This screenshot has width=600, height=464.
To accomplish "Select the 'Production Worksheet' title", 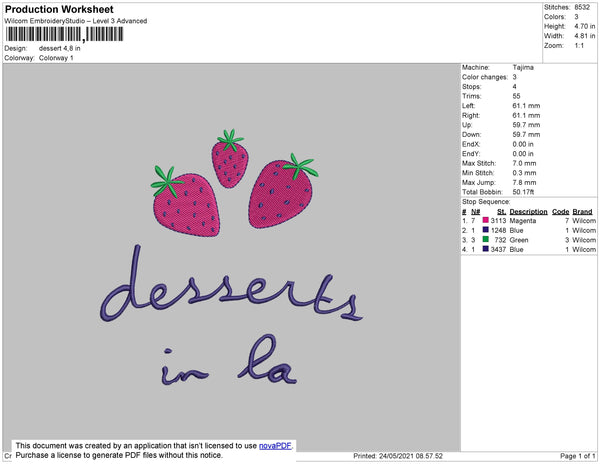I will pyautogui.click(x=59, y=9).
